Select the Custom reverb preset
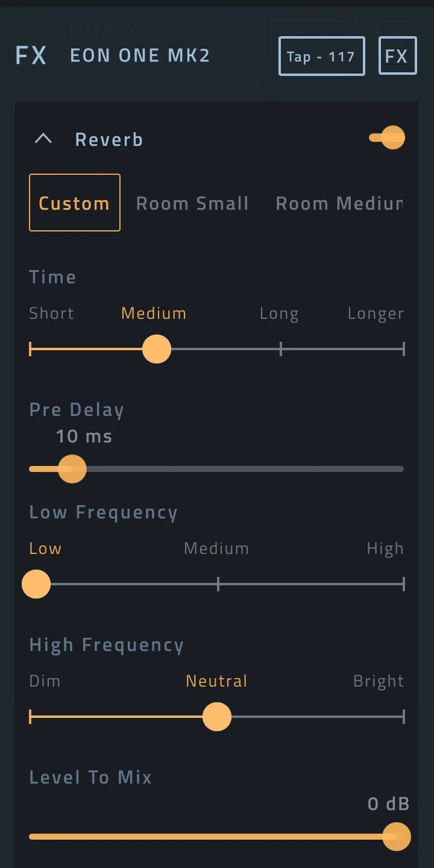The width and height of the screenshot is (434, 868). click(x=74, y=203)
